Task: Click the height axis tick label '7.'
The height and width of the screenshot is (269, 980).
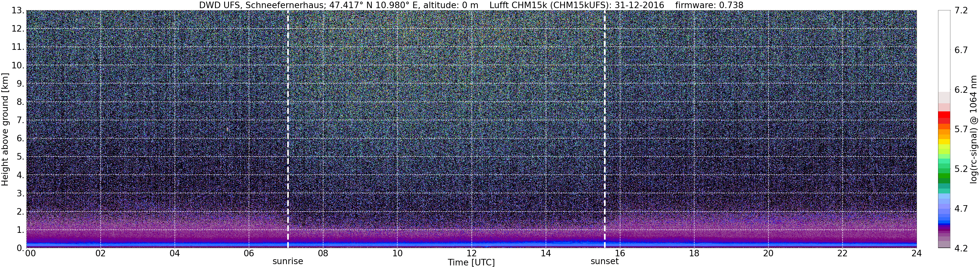Action: (20, 120)
